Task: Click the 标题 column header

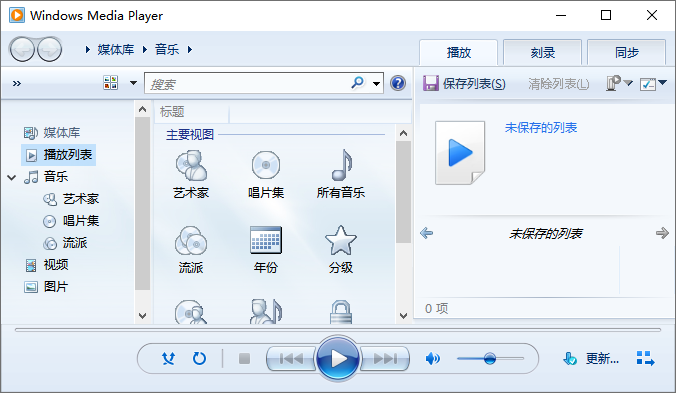Action: pos(192,112)
